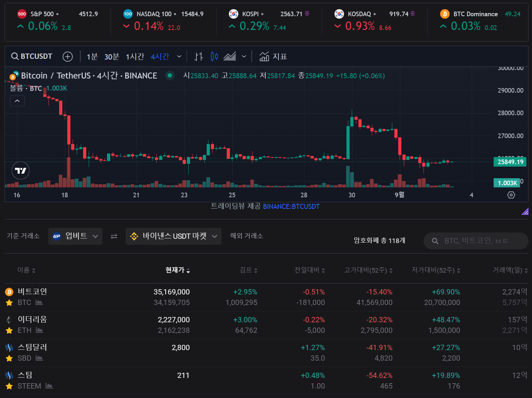Click the KOSDAQ 0.93% change value
This screenshot has width=532, height=398.
coord(360,26)
